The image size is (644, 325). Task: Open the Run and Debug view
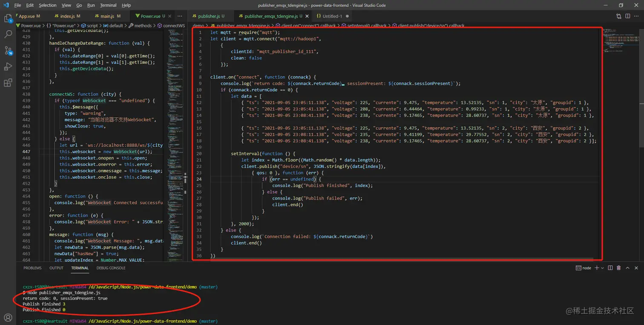[8, 67]
